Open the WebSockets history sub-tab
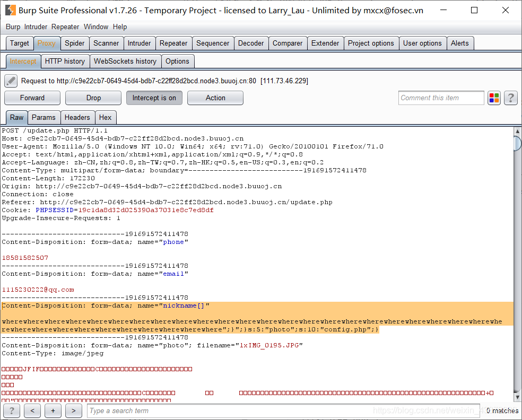The height and width of the screenshot is (420, 522). coord(125,61)
